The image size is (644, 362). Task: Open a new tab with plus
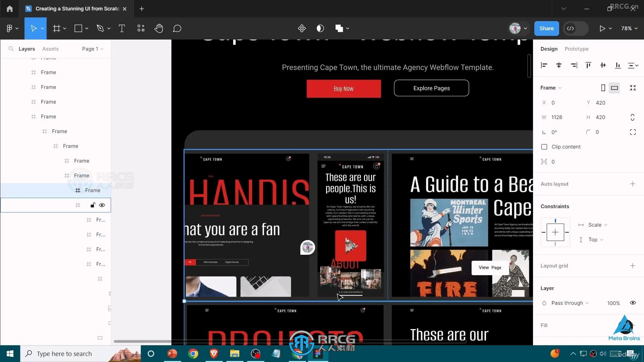pos(142,9)
